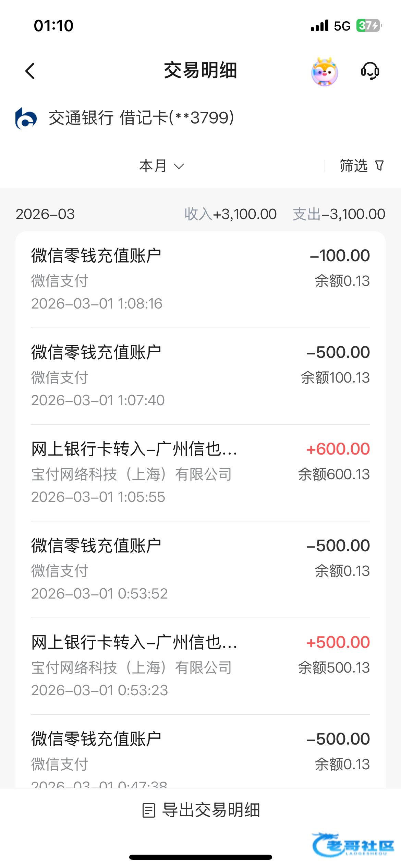Viewport: 401px width, 868px height.
Task: Open the 筛选 filter options
Action: point(354,166)
